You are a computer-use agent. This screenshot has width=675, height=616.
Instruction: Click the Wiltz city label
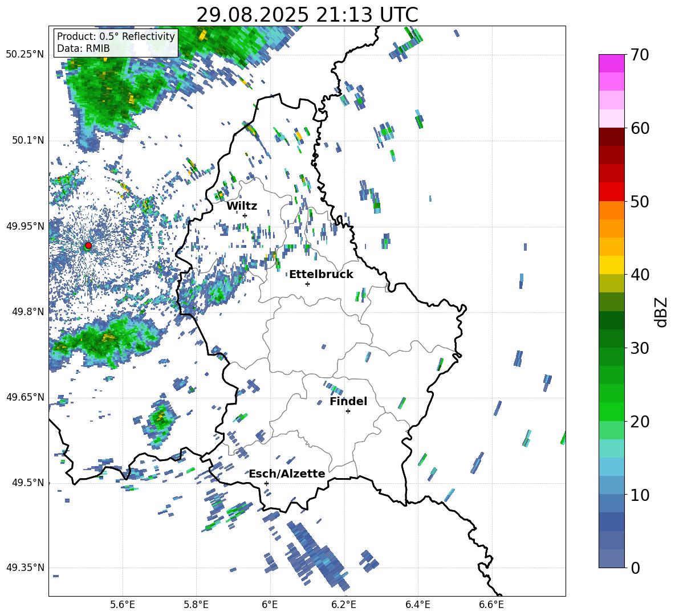(x=242, y=206)
